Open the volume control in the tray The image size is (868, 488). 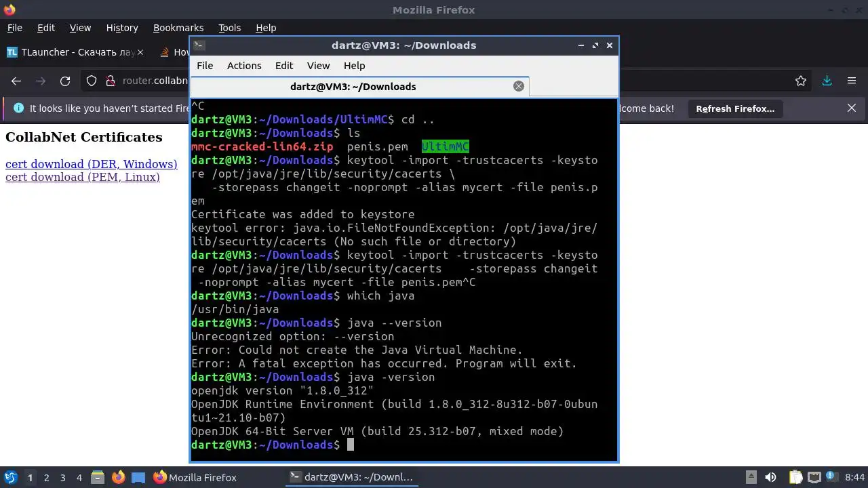[770, 477]
